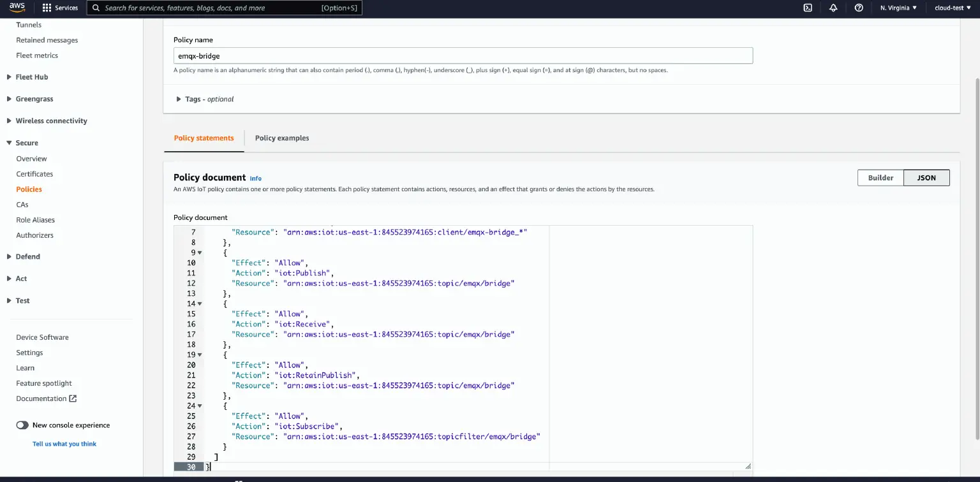Open the notifications bell
The height and width of the screenshot is (482, 980).
833,8
